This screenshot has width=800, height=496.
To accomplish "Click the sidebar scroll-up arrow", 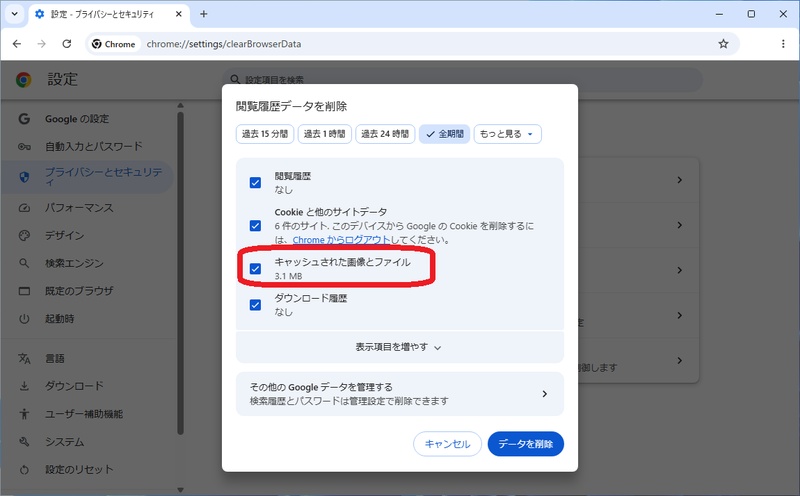I will click(180, 106).
